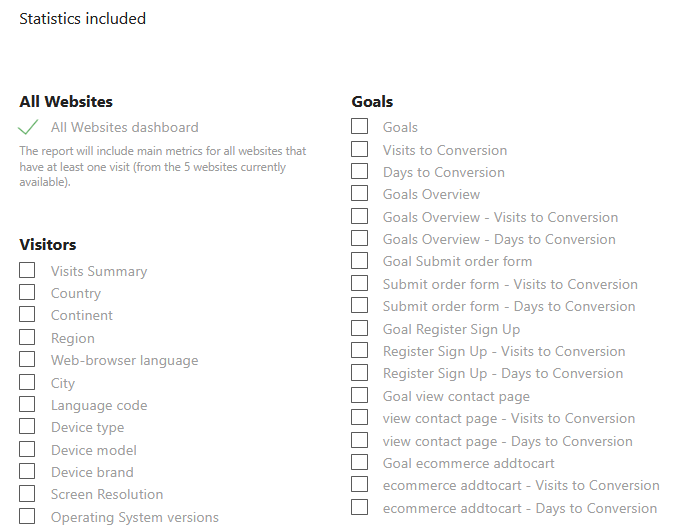Enable the Visits Summary checkbox
The height and width of the screenshot is (528, 674).
pyautogui.click(x=28, y=271)
